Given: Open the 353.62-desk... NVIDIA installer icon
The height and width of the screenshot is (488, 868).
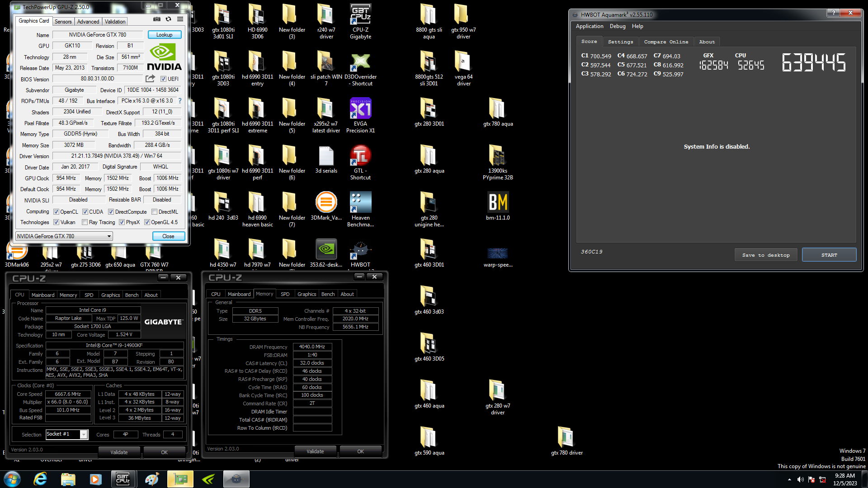Looking at the screenshot, I should point(326,253).
